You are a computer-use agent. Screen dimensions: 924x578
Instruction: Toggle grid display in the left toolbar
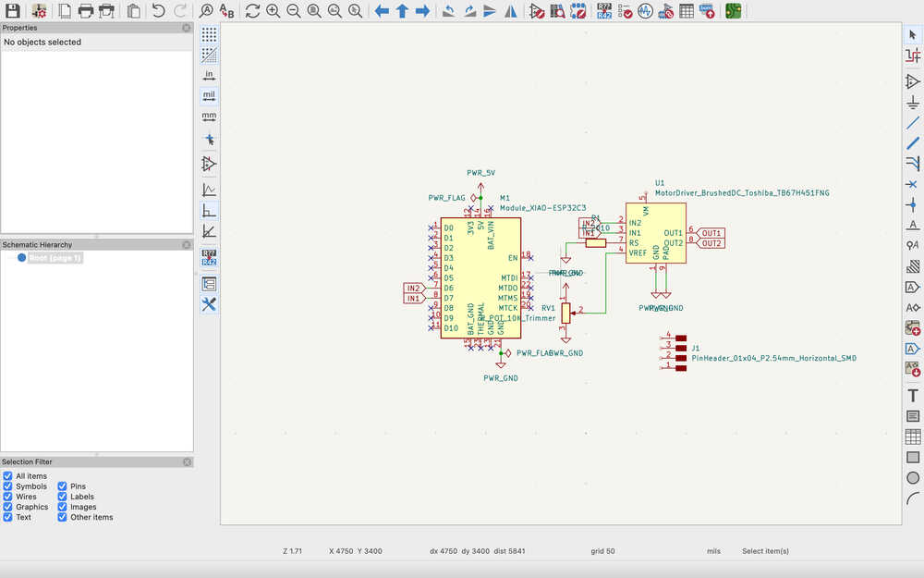209,34
